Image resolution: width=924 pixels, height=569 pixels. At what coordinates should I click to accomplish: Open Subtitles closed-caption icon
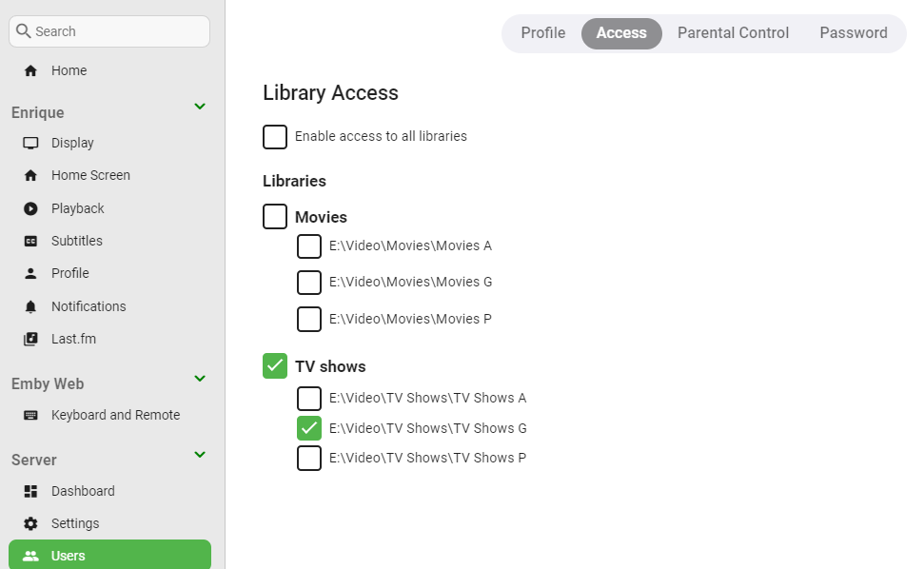coord(30,241)
